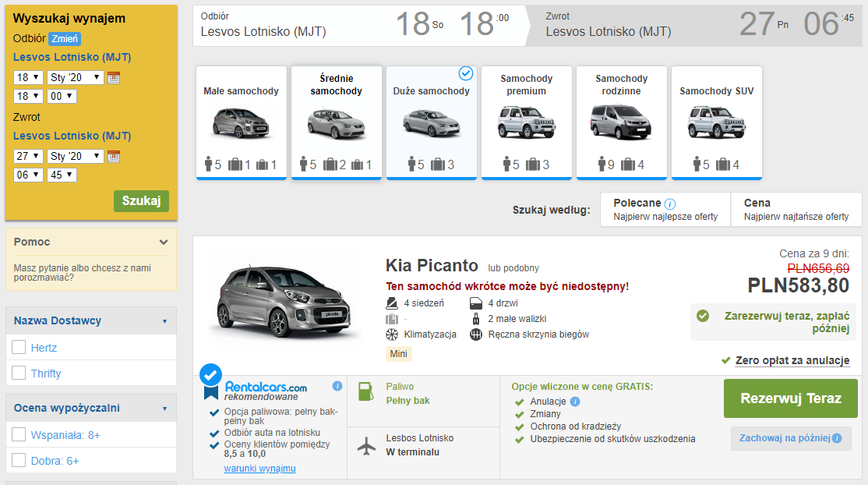Select the Samochody rodzinne category
868x485 pixels.
point(622,122)
